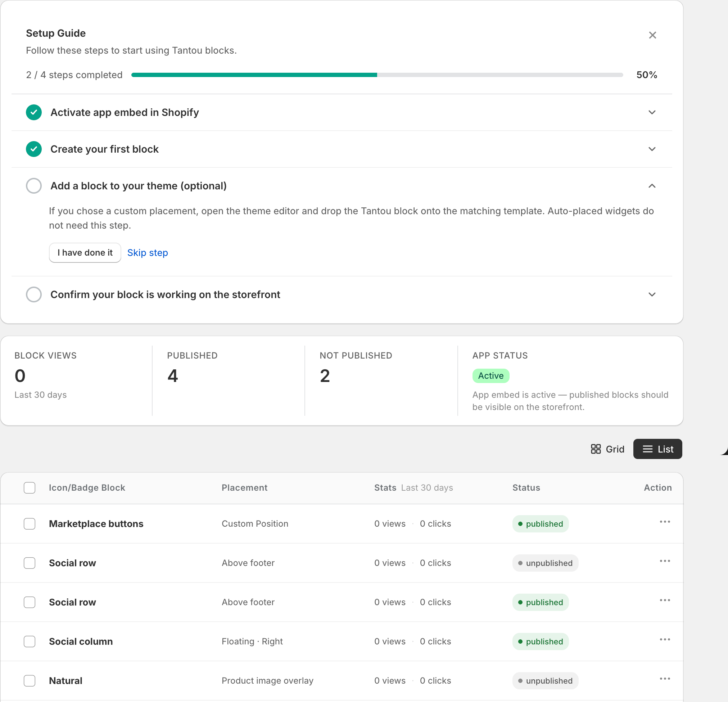Screen dimensions: 728x702
Task: Click the Grid view icon
Action: (x=596, y=449)
